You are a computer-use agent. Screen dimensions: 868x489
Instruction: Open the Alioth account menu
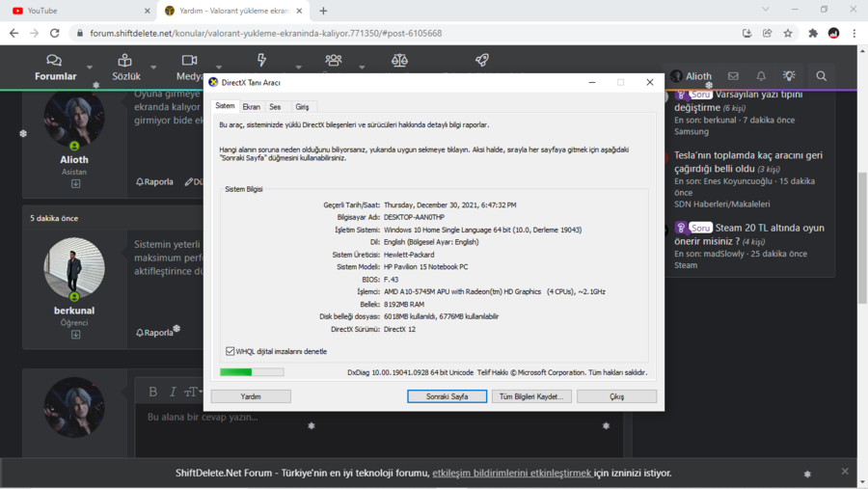[691, 76]
